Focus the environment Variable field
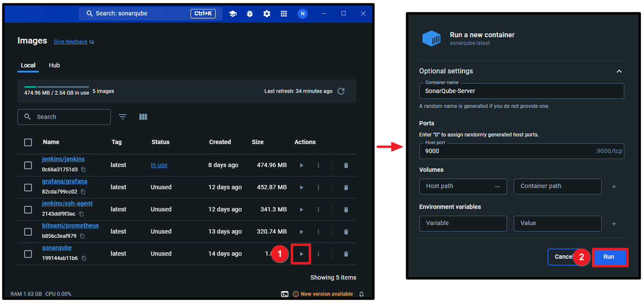 click(463, 223)
